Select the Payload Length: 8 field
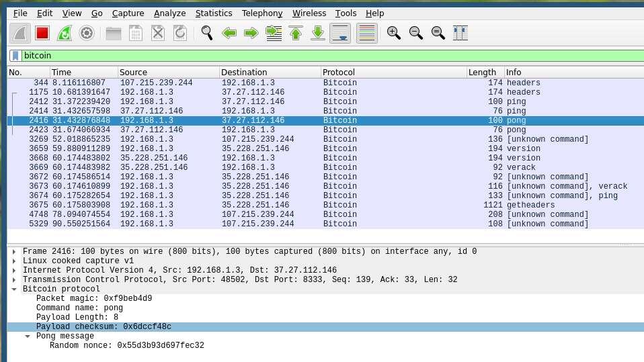Screen dimensions: 644x362 [325, 317]
